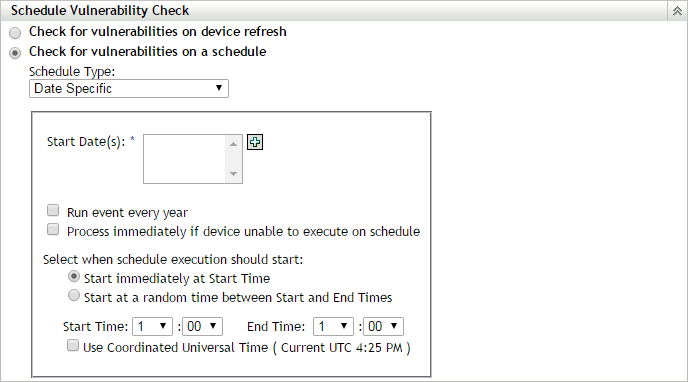Click the Start Dates scroll down arrow
The height and width of the screenshot is (382, 688).
pos(233,174)
